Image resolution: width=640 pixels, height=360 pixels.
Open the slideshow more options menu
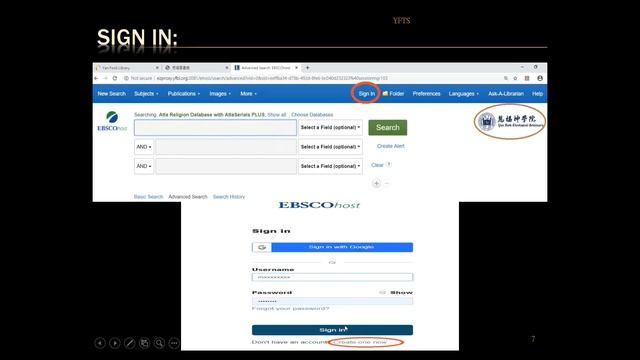[174, 343]
